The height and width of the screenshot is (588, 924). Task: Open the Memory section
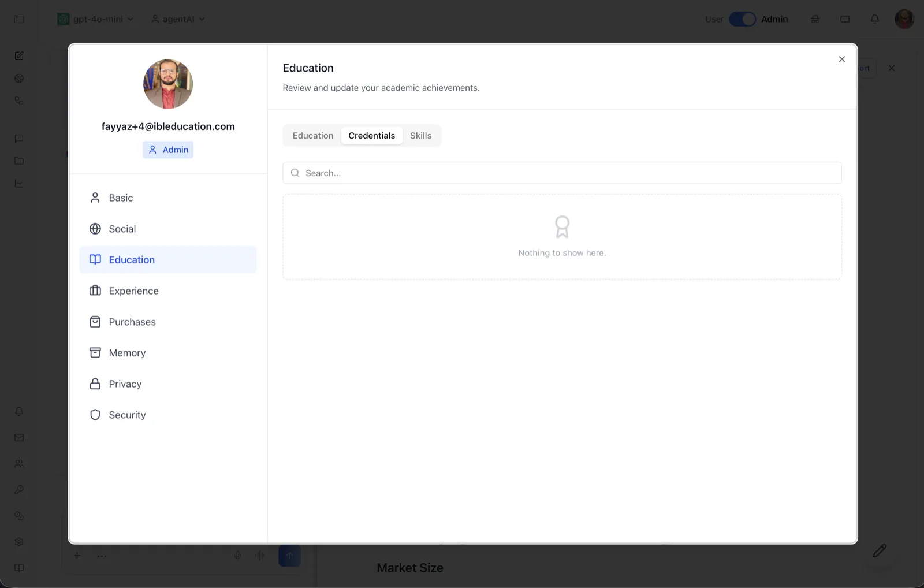pos(168,353)
